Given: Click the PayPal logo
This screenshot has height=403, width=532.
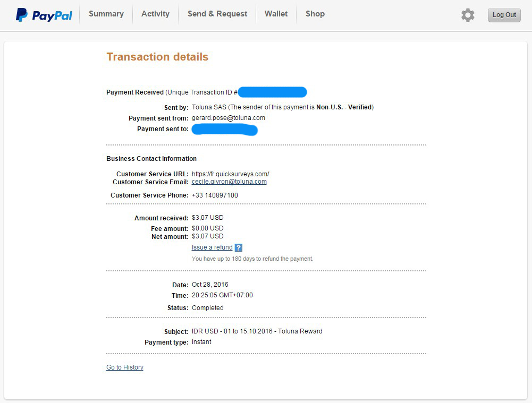Looking at the screenshot, I should tap(44, 15).
